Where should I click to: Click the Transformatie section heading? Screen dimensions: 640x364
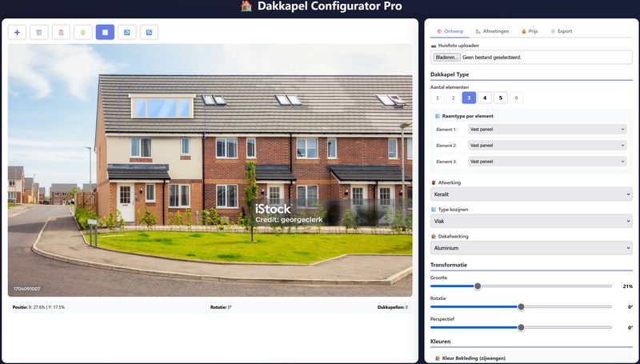(x=449, y=265)
